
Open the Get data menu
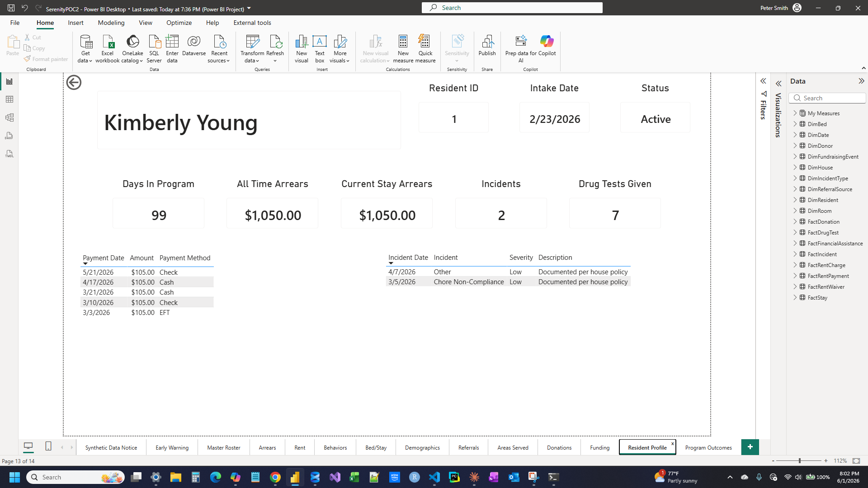click(x=85, y=49)
